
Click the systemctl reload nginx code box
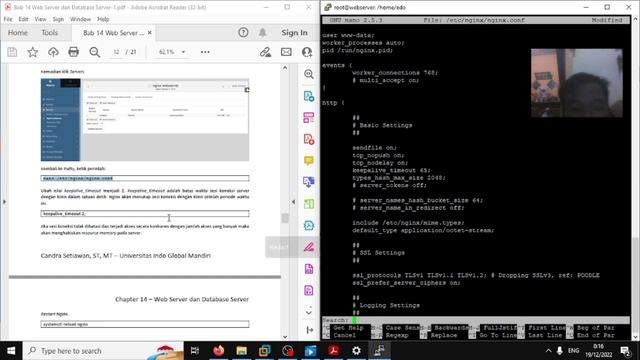tap(145, 324)
